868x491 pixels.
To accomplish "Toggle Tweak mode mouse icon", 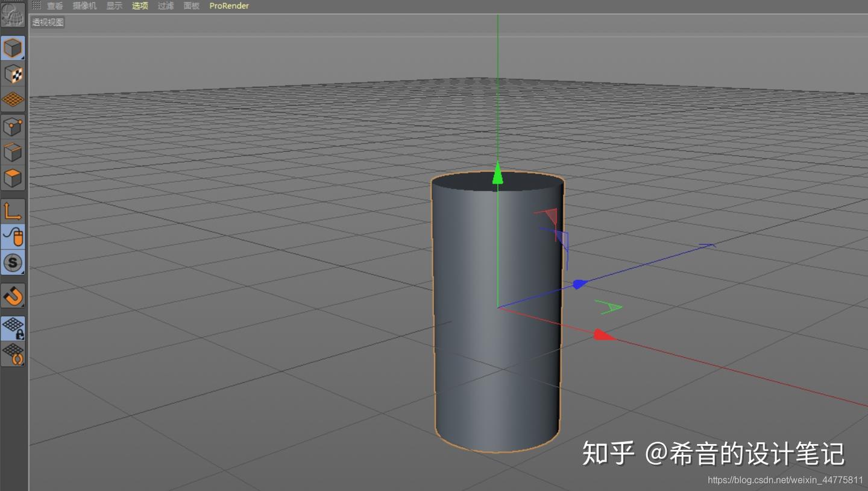I will click(x=13, y=236).
